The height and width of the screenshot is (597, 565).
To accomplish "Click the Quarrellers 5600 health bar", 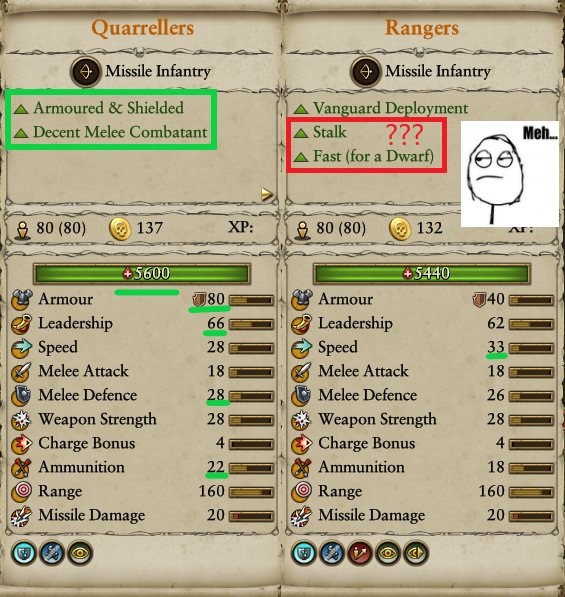I will [x=142, y=273].
